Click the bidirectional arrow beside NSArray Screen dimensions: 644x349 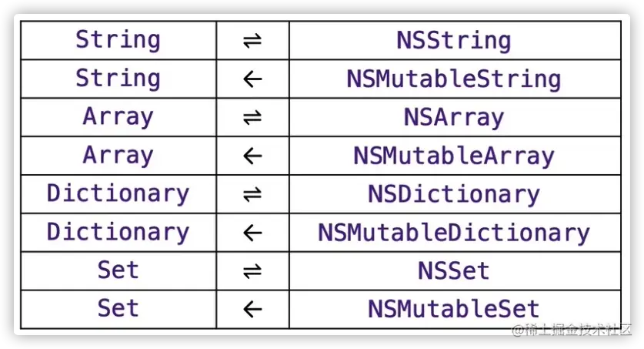252,117
